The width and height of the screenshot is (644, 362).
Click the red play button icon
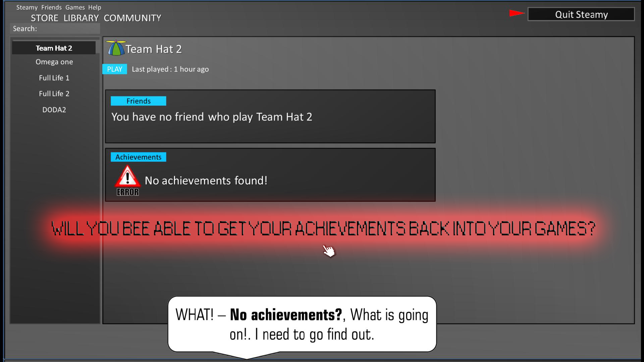515,13
